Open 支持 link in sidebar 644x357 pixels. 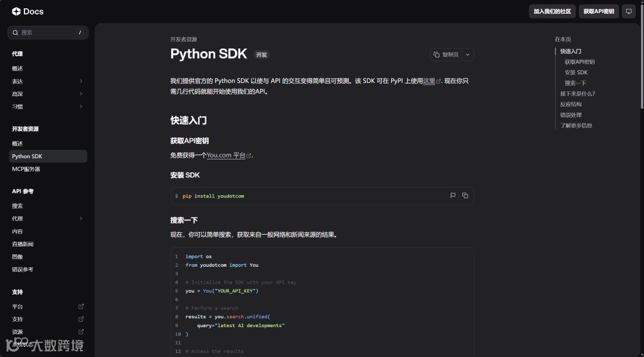click(17, 319)
